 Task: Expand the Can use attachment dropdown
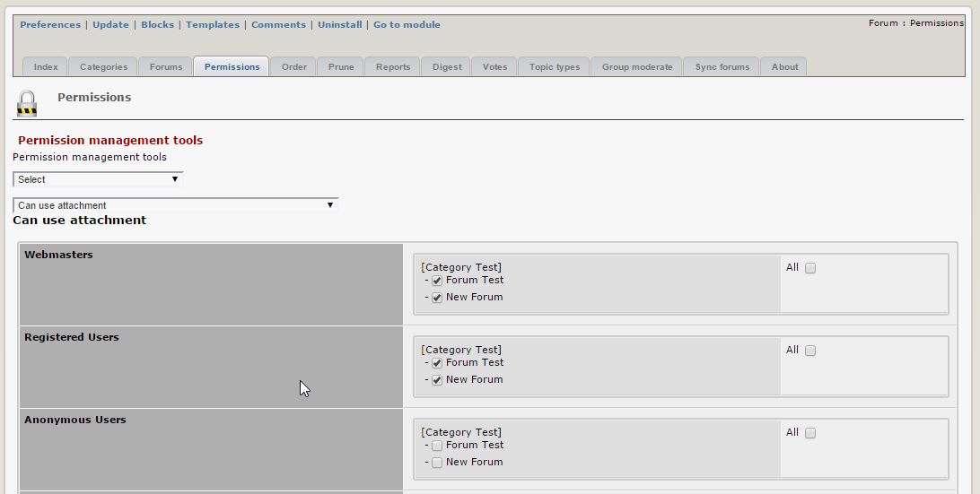(x=176, y=205)
